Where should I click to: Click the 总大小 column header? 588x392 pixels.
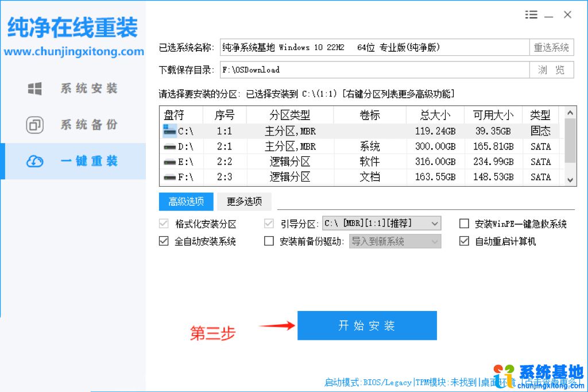coord(435,115)
